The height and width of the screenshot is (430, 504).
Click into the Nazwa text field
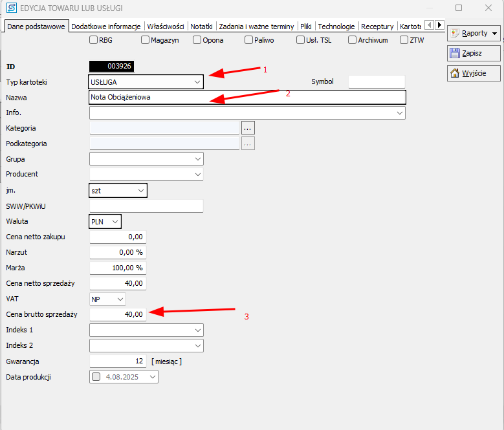click(247, 98)
